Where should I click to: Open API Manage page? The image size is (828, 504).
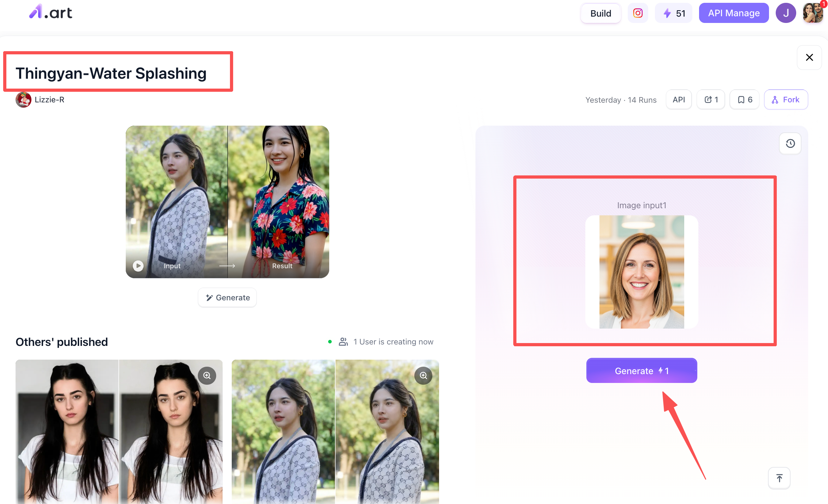pyautogui.click(x=734, y=13)
